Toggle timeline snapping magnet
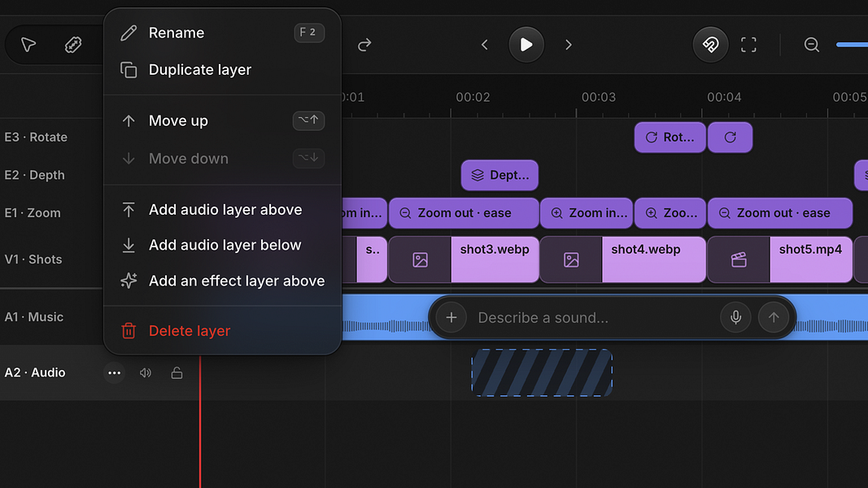This screenshot has width=868, height=488. click(710, 45)
